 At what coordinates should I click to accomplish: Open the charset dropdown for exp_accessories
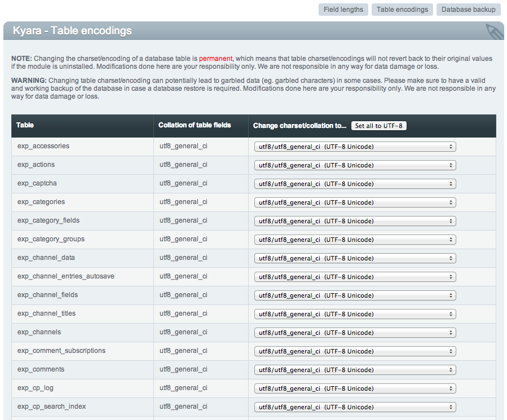pos(355,147)
